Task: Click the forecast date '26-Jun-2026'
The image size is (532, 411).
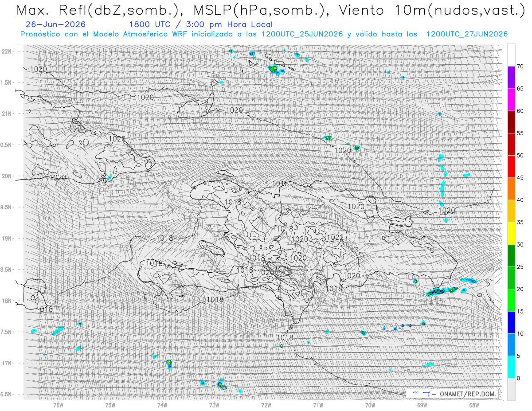Action: click(x=56, y=24)
